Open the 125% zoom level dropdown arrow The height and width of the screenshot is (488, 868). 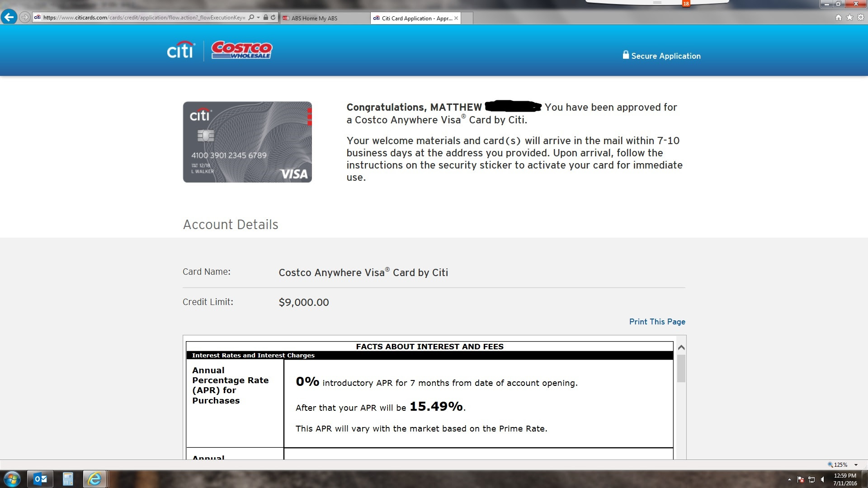tap(856, 465)
